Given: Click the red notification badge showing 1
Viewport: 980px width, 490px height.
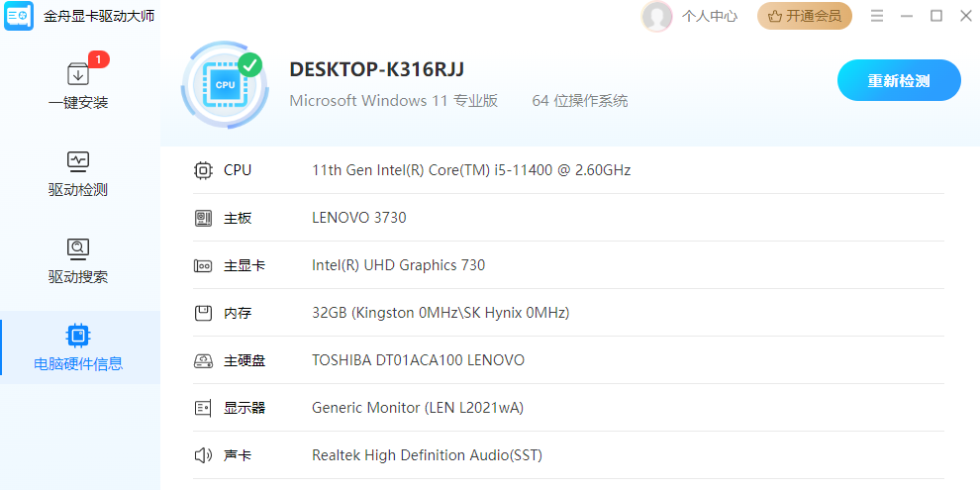Looking at the screenshot, I should (99, 59).
